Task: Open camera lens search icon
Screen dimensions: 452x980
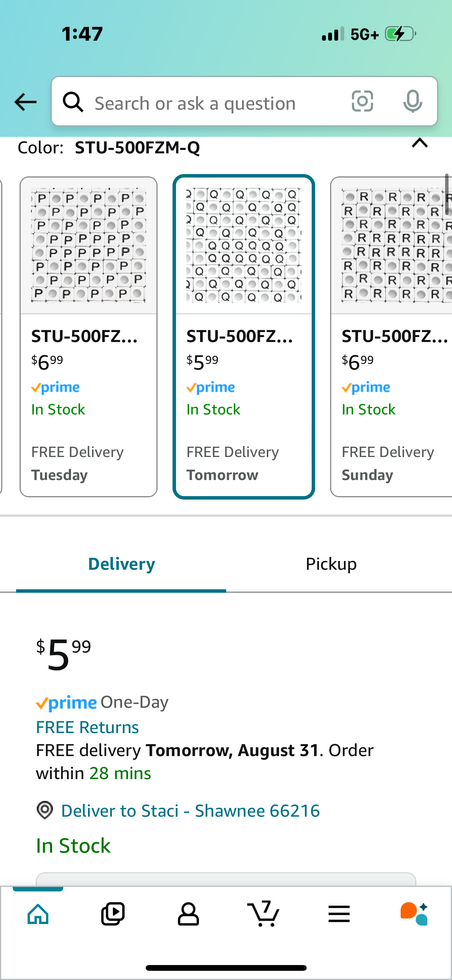Action: 362,102
